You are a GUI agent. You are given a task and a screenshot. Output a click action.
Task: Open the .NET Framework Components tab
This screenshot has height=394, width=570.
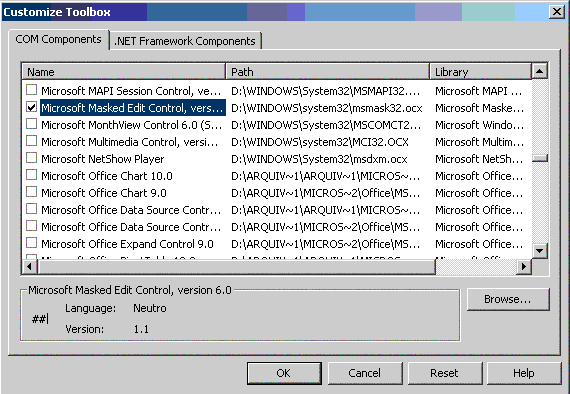coord(185,41)
